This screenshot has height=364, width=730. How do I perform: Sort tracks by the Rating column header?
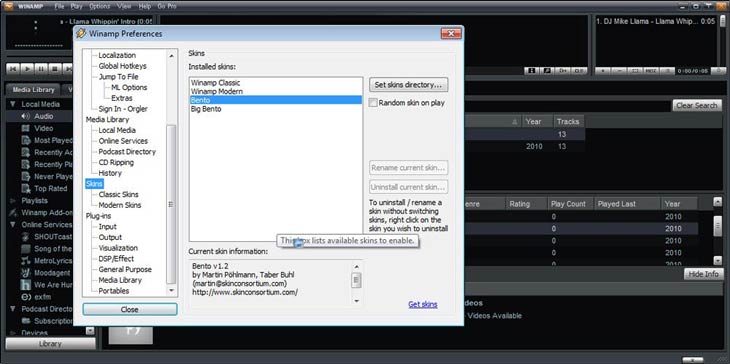pyautogui.click(x=526, y=204)
